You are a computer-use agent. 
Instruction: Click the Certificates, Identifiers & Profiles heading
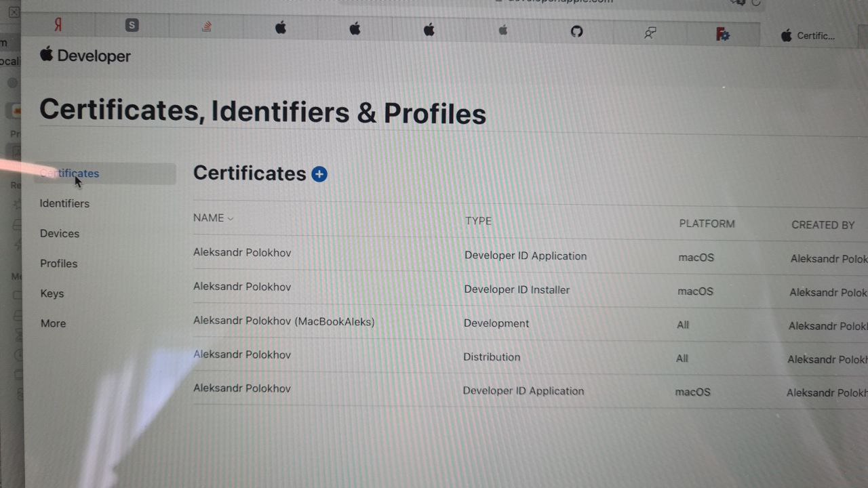[x=262, y=112]
